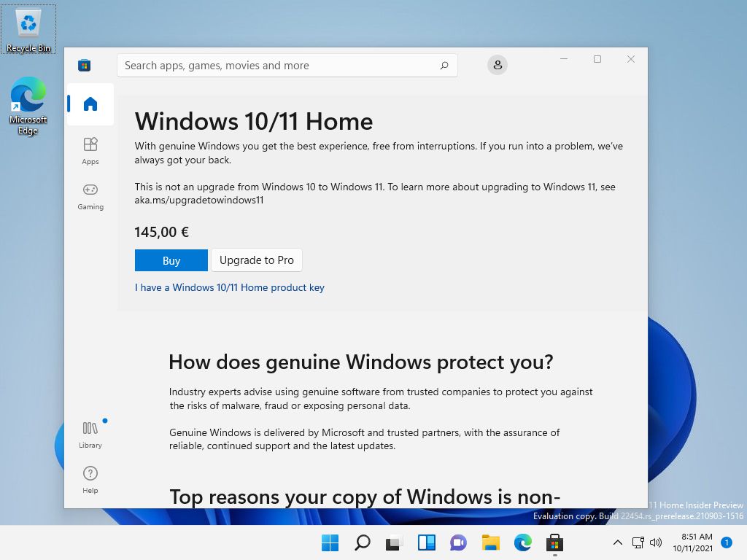Open the Widgets panel from the taskbar
Viewport: 747px width, 560px height.
pyautogui.click(x=426, y=542)
